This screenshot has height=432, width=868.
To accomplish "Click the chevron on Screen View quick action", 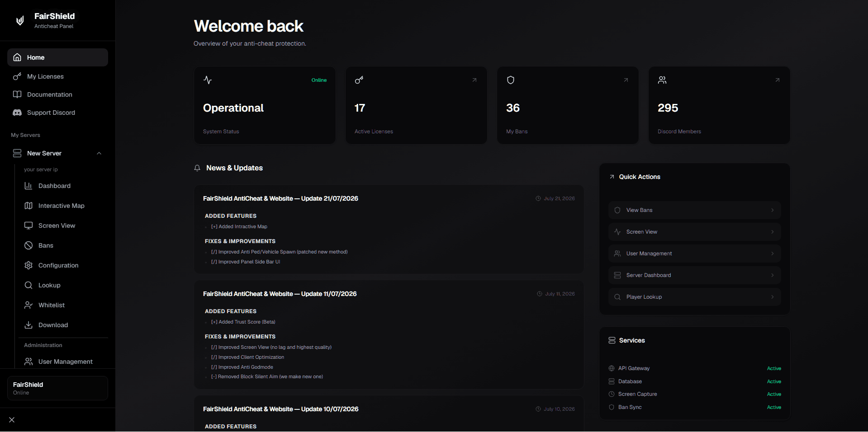I will (773, 232).
